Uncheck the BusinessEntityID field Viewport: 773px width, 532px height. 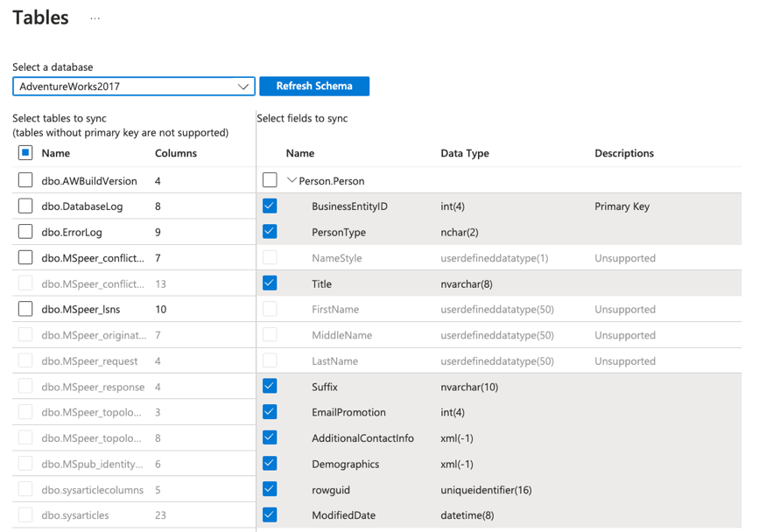[270, 206]
